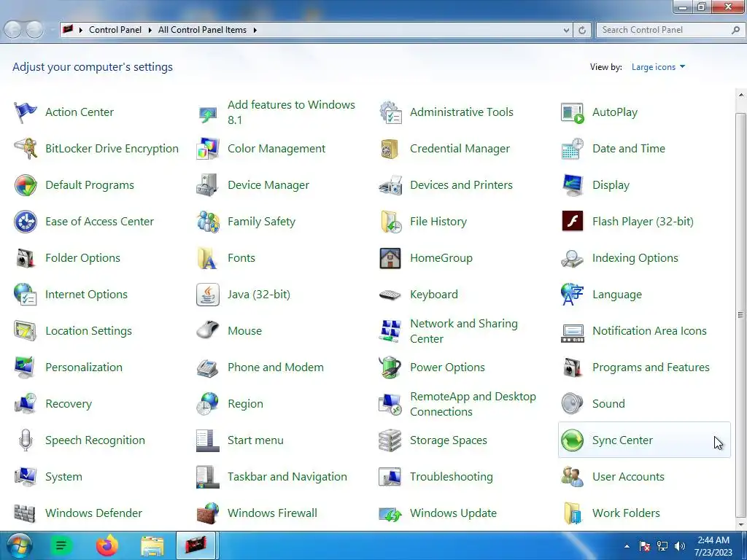Open the User Accounts people icon
The height and width of the screenshot is (560, 747).
click(x=572, y=477)
